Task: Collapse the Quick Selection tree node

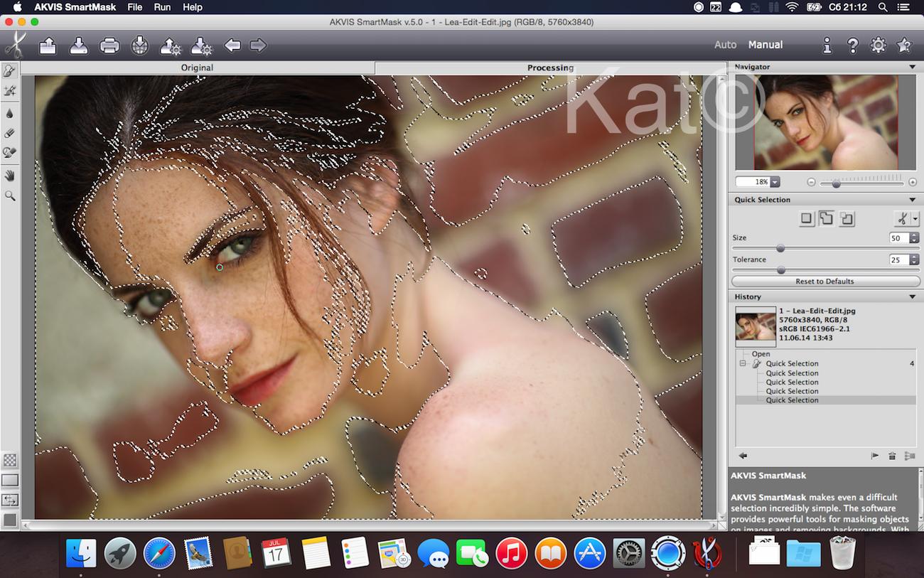Action: 743,363
